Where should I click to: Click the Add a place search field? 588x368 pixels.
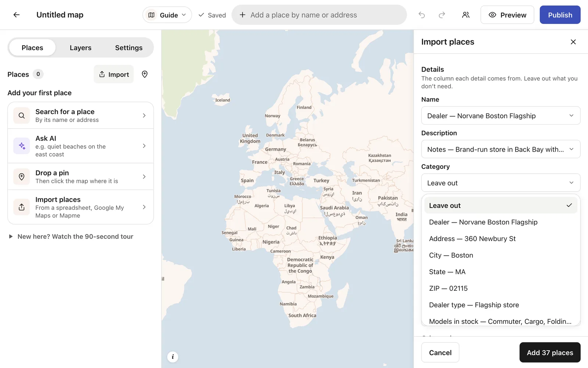pos(319,15)
